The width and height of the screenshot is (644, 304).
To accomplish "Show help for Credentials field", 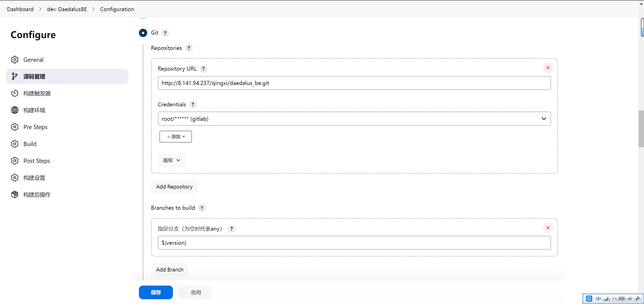I will point(193,105).
